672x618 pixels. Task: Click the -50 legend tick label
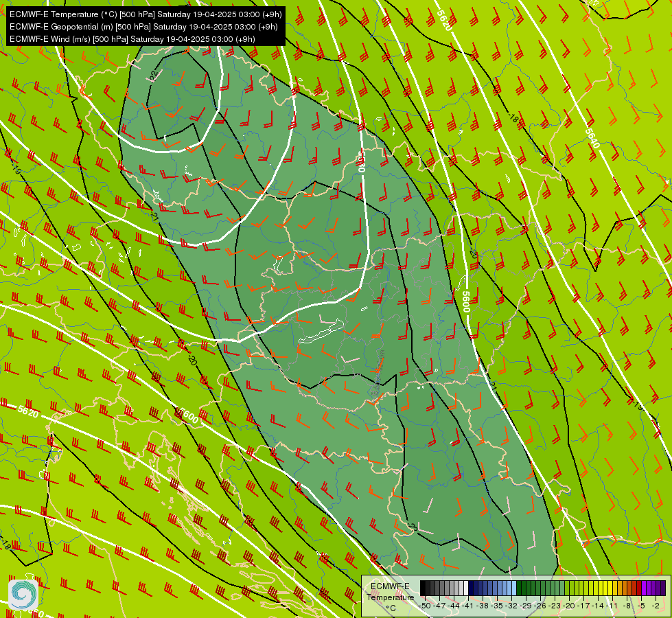click(x=425, y=606)
